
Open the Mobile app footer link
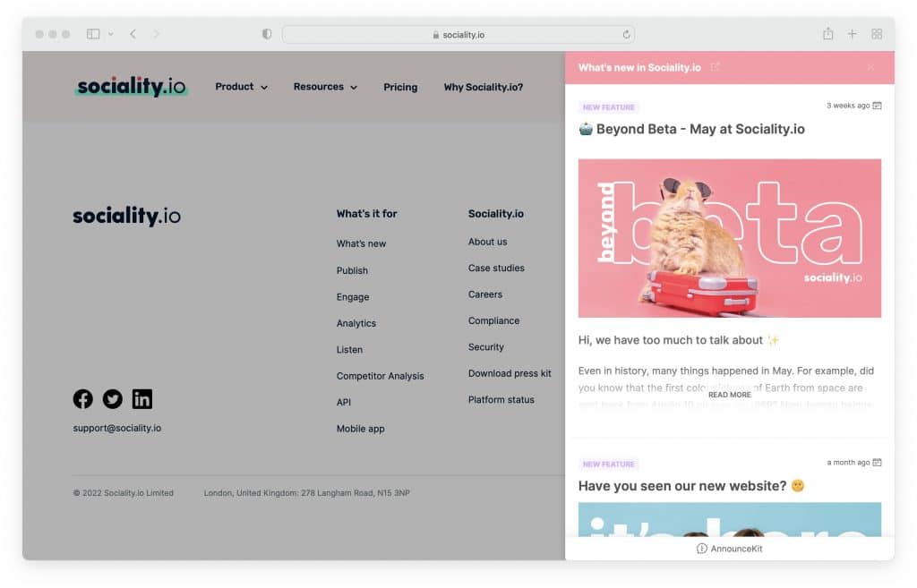360,429
